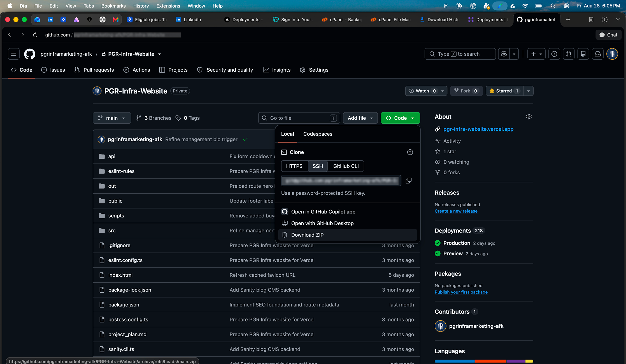Viewport: 626px width, 364px height.
Task: Open the repository Settings tab
Action: (x=314, y=70)
